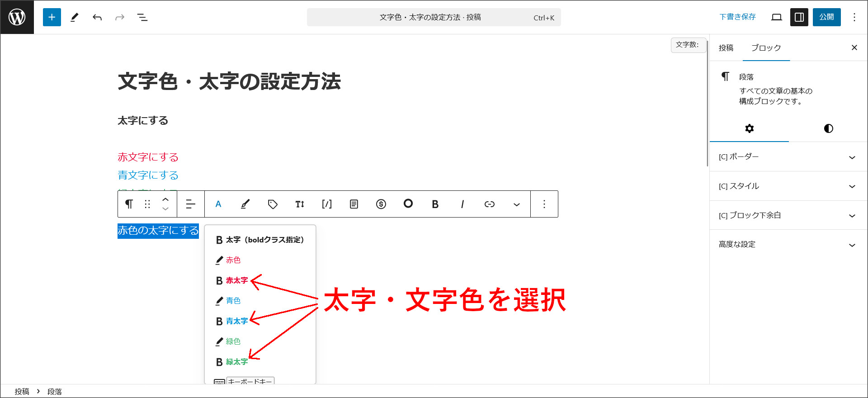This screenshot has height=398, width=868.
Task: Choose 太字（boldクラス指定）from the dropdown
Action: pyautogui.click(x=260, y=240)
